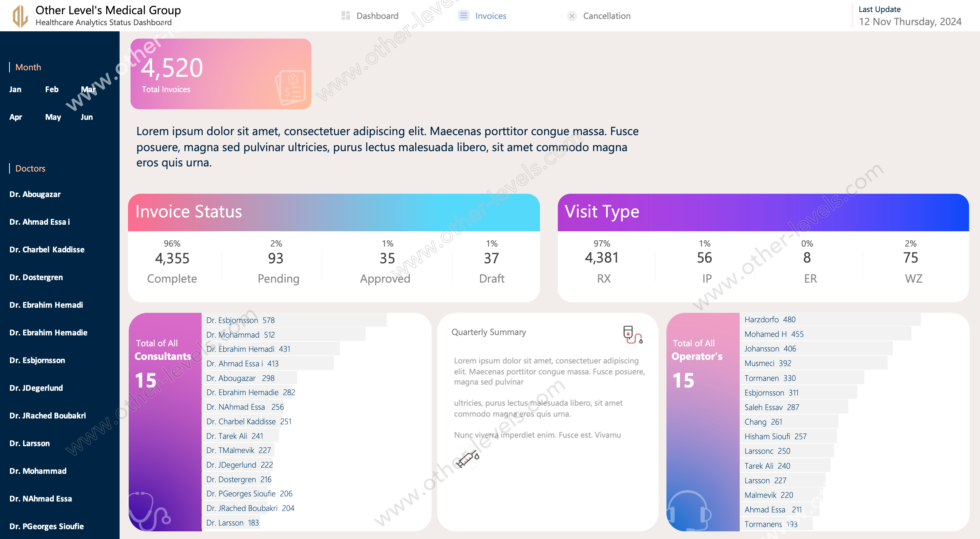Open the Invoices tab
Image resolution: width=980 pixels, height=539 pixels.
pyautogui.click(x=490, y=15)
